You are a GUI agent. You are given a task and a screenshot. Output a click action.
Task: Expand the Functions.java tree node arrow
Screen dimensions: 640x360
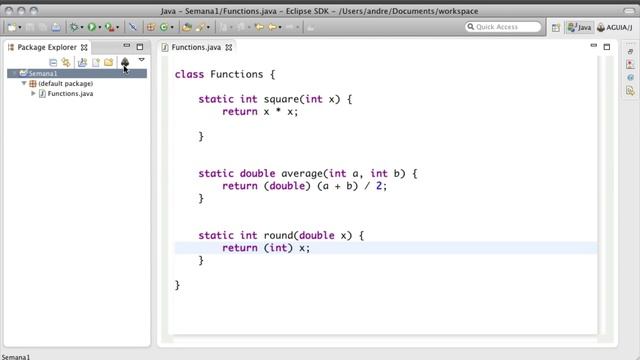(x=33, y=93)
